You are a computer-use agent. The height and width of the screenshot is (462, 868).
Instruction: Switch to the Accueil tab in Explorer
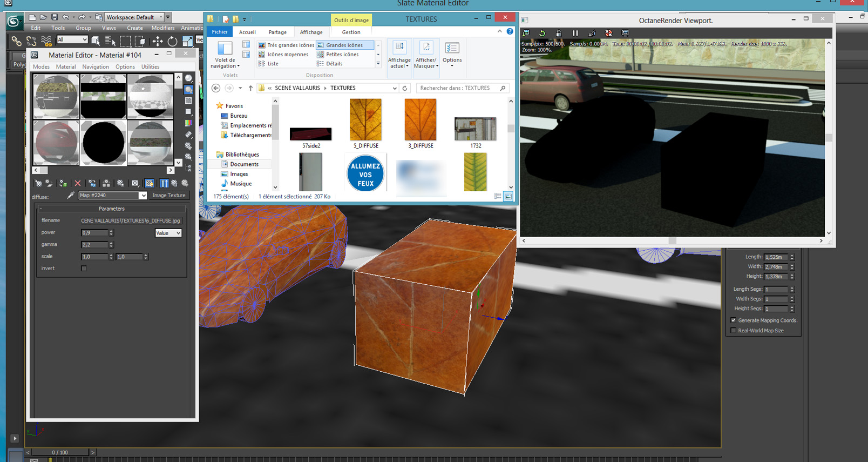(247, 32)
